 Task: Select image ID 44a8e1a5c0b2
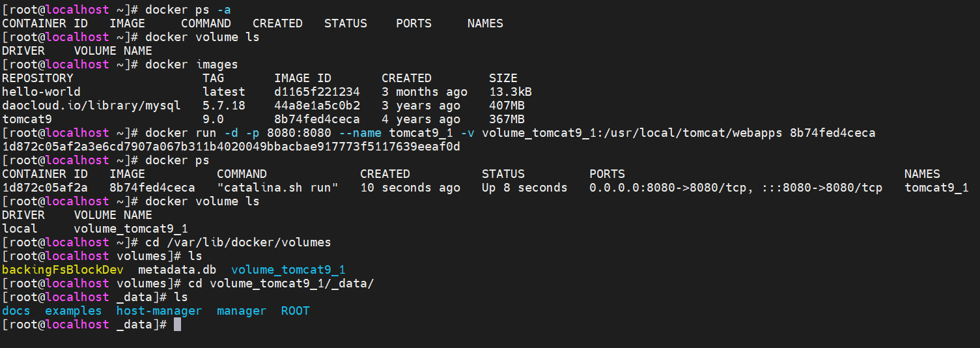pyautogui.click(x=316, y=106)
